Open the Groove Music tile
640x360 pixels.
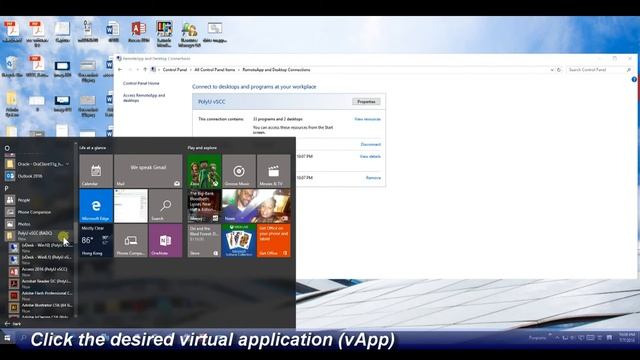point(239,171)
